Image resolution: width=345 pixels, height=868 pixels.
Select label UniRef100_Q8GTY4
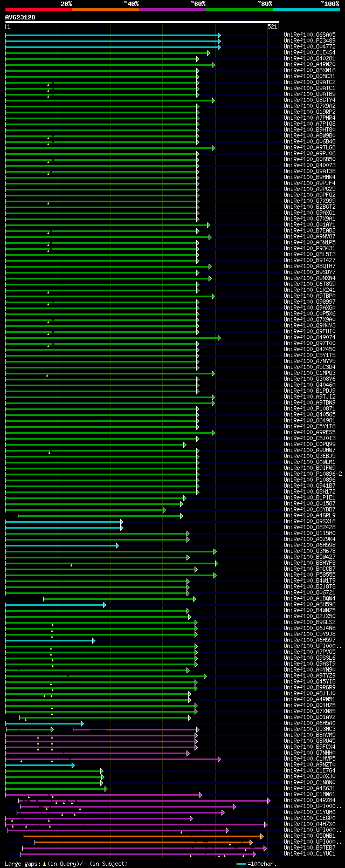point(309,100)
